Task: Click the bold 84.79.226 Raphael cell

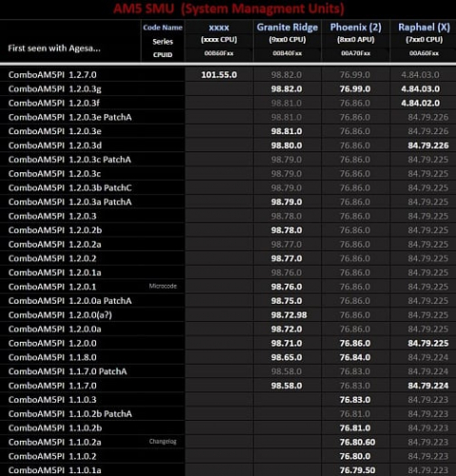Action: click(x=428, y=146)
